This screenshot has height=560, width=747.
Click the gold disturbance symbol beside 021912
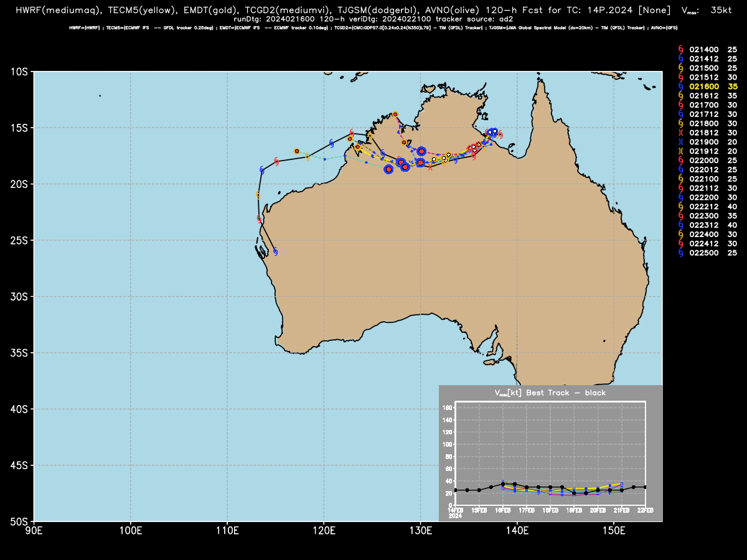point(680,151)
